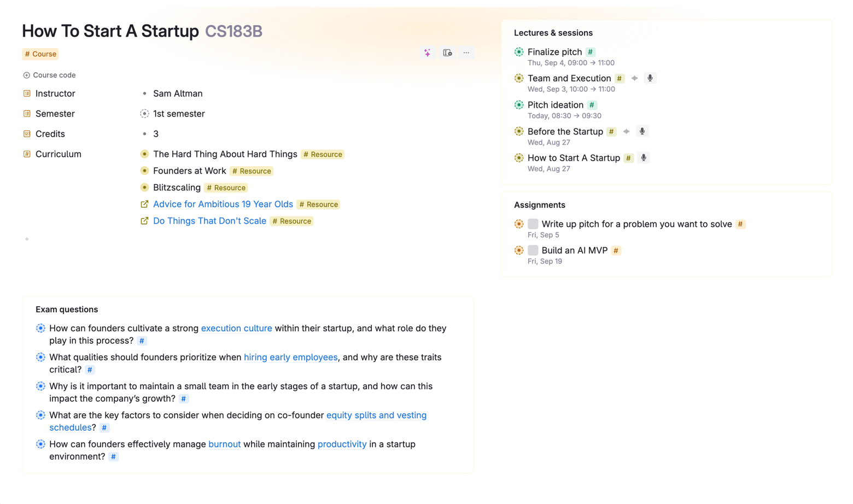
Task: Click bullet of execution culture exam question
Action: coord(40,329)
